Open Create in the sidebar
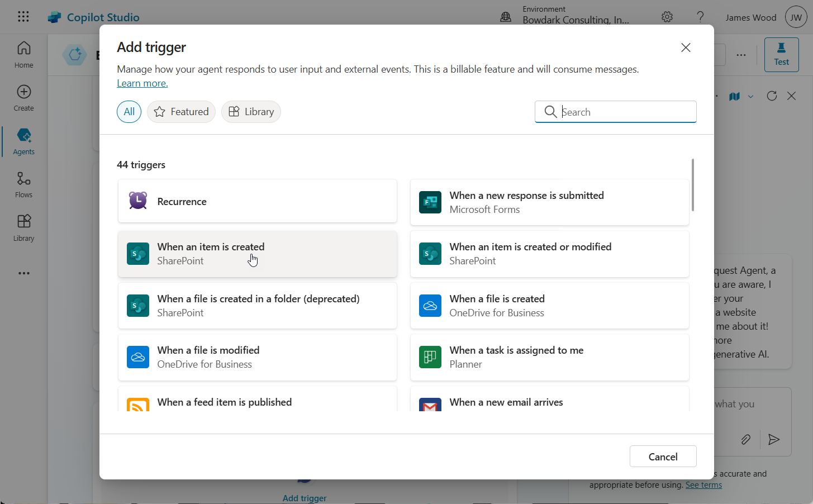The image size is (813, 504). point(23,98)
